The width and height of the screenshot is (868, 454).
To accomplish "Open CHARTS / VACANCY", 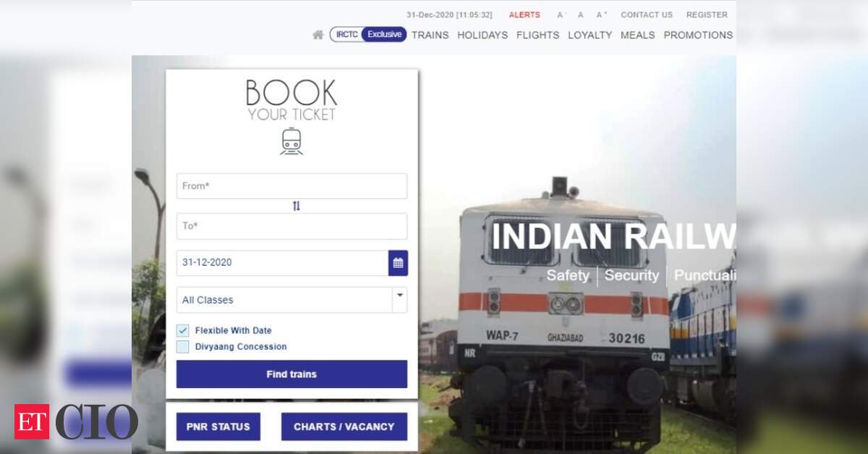I will point(344,426).
